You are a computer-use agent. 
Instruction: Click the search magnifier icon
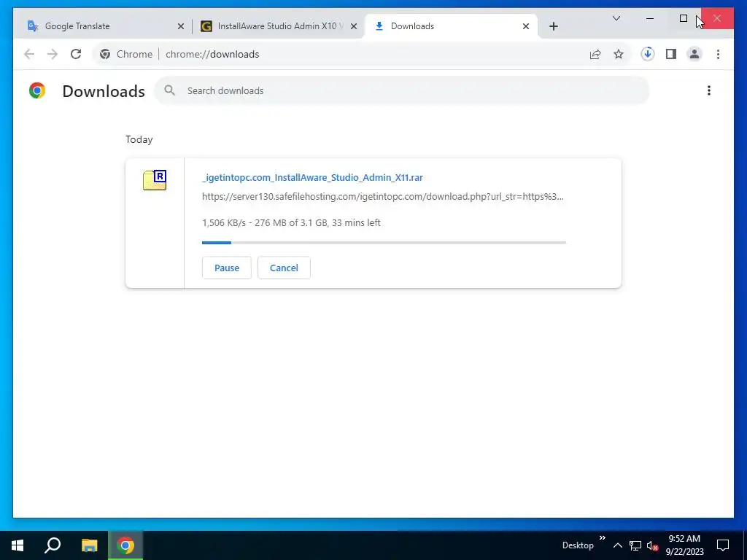coord(169,90)
